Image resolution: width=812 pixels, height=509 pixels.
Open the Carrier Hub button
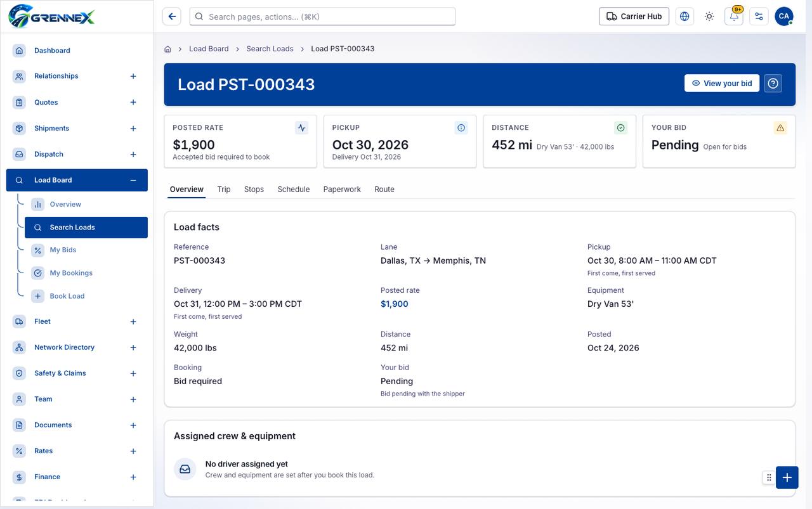coord(634,16)
